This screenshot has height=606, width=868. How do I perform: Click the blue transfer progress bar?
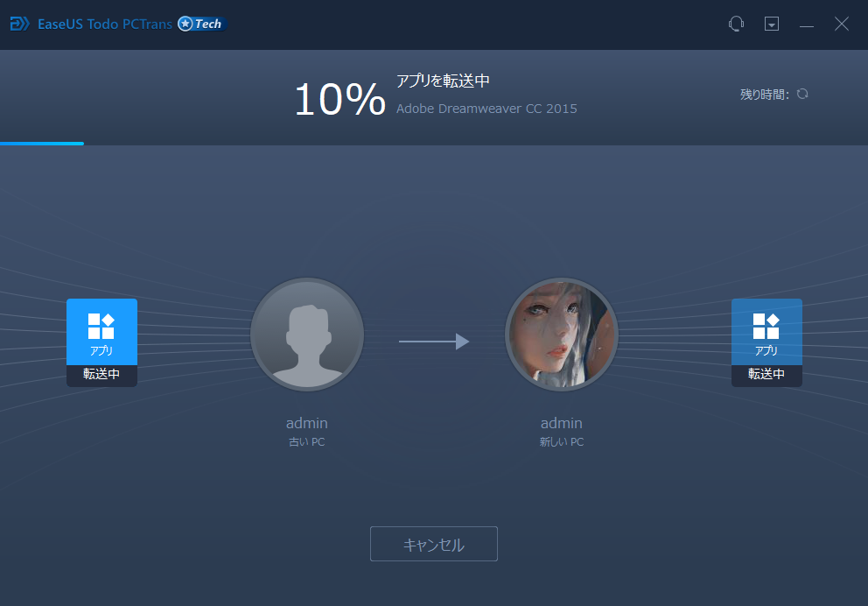tap(42, 142)
